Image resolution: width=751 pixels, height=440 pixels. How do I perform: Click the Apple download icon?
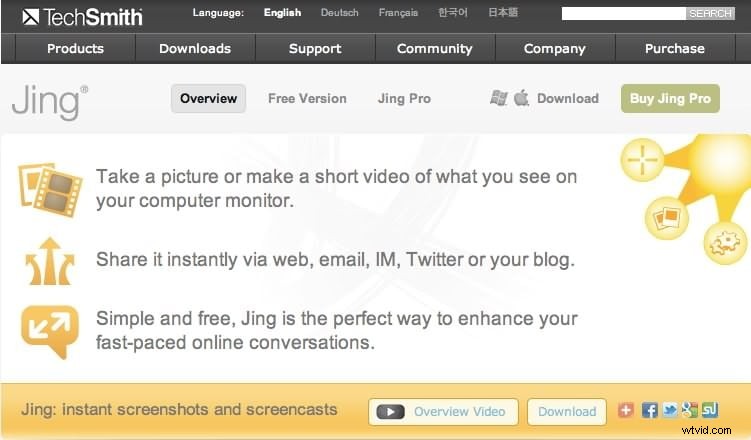click(x=521, y=98)
